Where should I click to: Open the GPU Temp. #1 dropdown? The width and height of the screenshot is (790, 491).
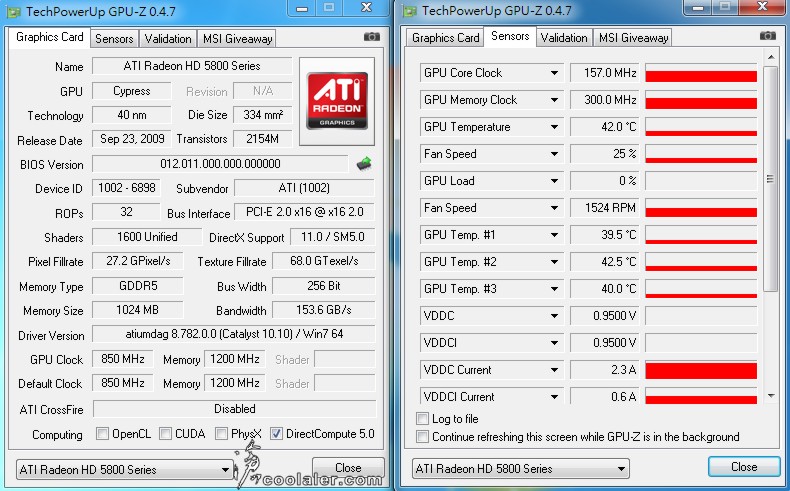(554, 235)
